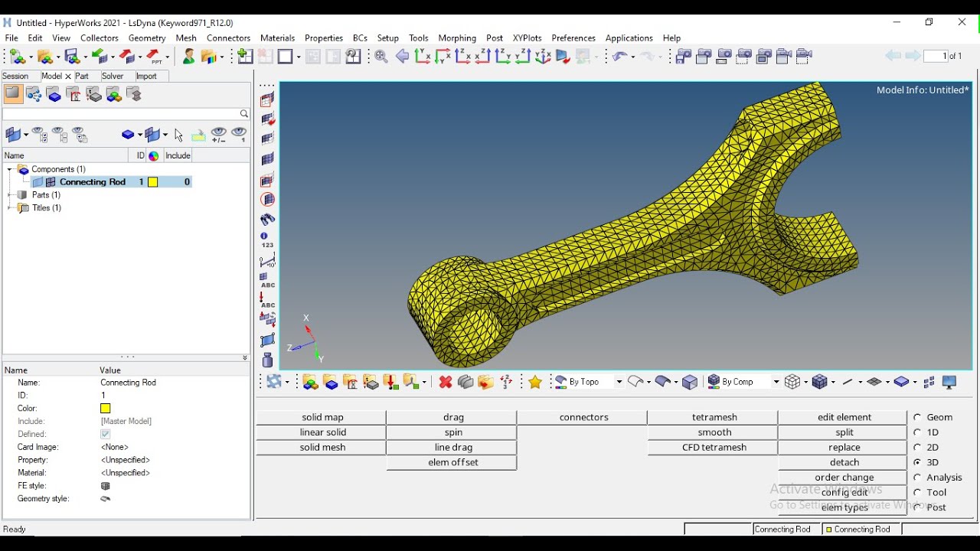Screen dimensions: 980x551
Task: Click the solid map panel button
Action: coord(322,418)
